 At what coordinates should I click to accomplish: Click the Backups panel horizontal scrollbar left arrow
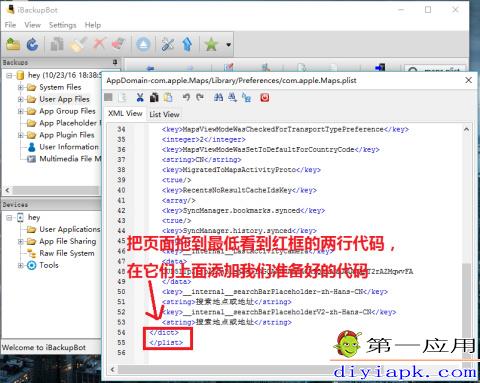(x=7, y=190)
